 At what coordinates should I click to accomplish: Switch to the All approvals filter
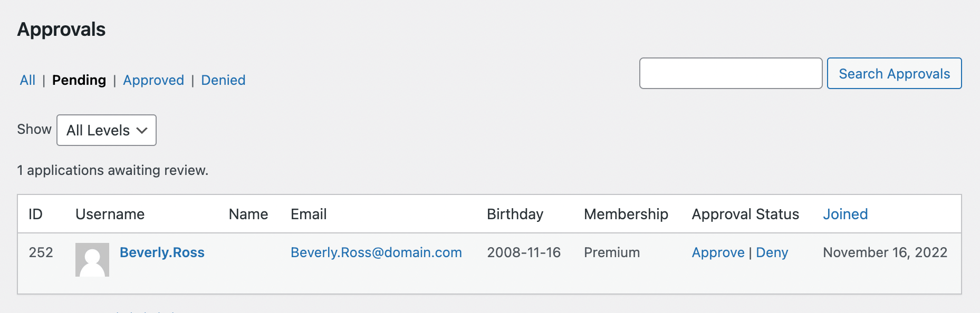tap(27, 80)
